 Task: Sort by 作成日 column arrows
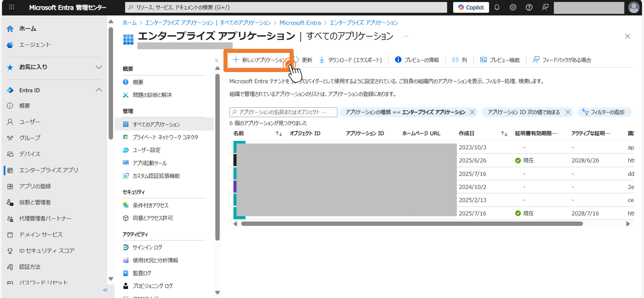coord(504,134)
